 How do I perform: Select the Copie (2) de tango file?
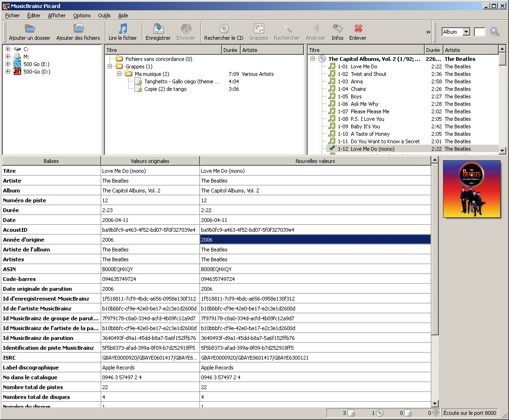[x=165, y=88]
